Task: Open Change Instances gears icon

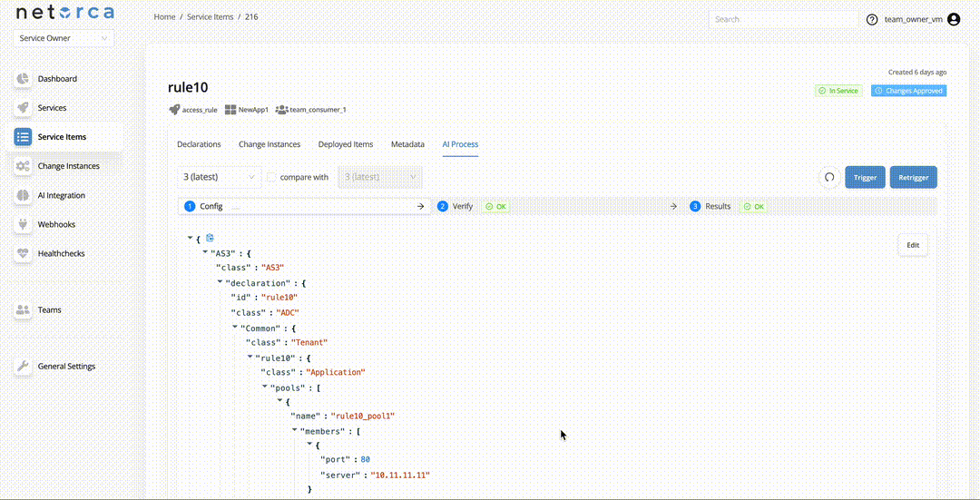Action: [23, 166]
